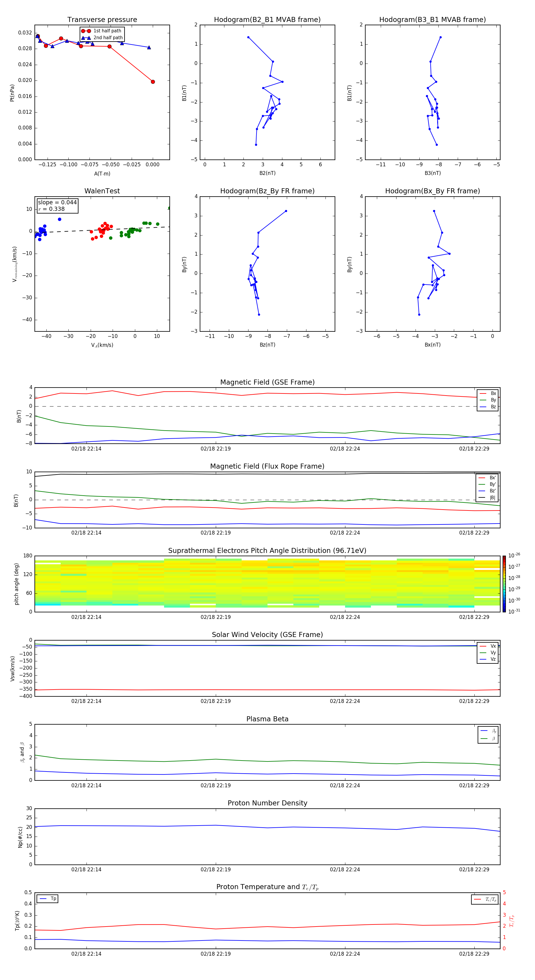This screenshot has height=980, width=535.
Task: Click the Bx(nT) x-axis label
Action: [x=432, y=345]
